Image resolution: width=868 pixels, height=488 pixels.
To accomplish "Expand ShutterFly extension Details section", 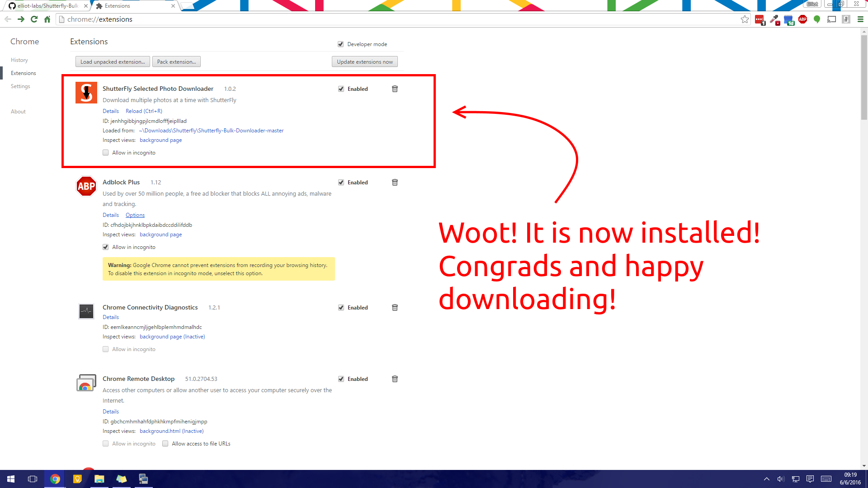I will [x=110, y=111].
